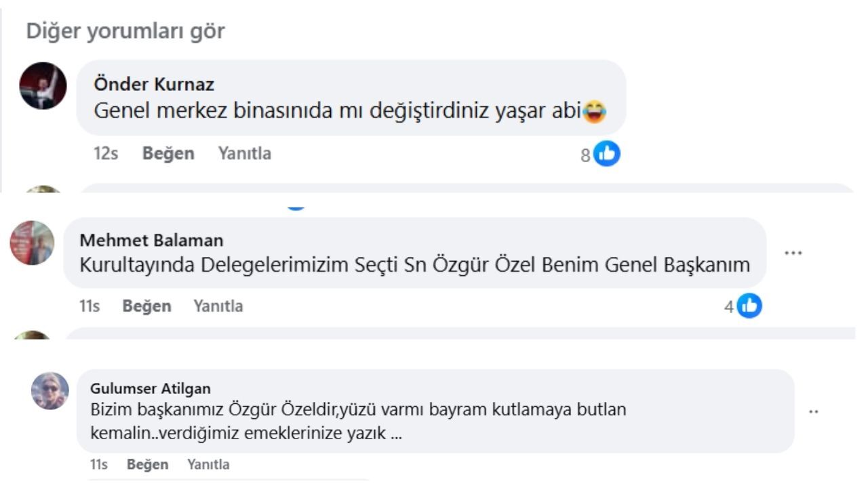868x488 pixels.
Task: Open the Mehmet Balaman name link
Action: pos(151,241)
